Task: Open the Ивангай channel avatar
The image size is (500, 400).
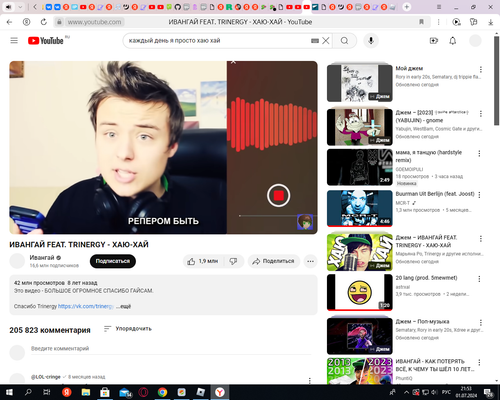Action: [17, 261]
